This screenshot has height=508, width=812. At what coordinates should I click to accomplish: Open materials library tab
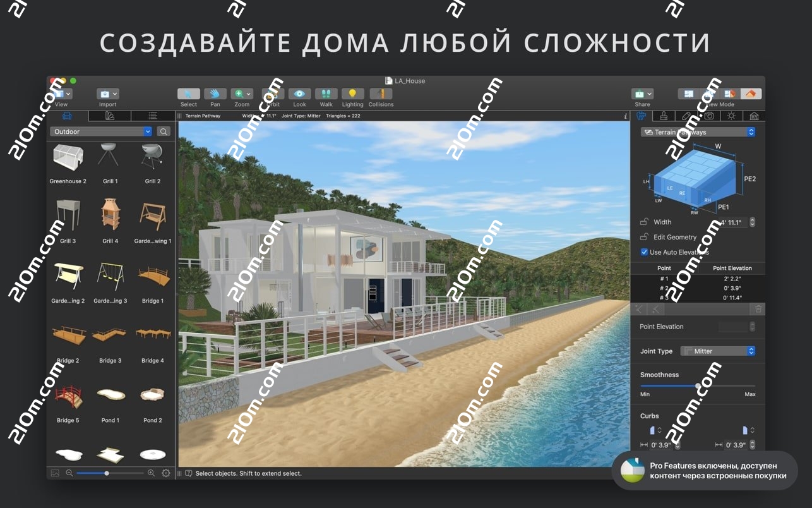[x=109, y=116]
